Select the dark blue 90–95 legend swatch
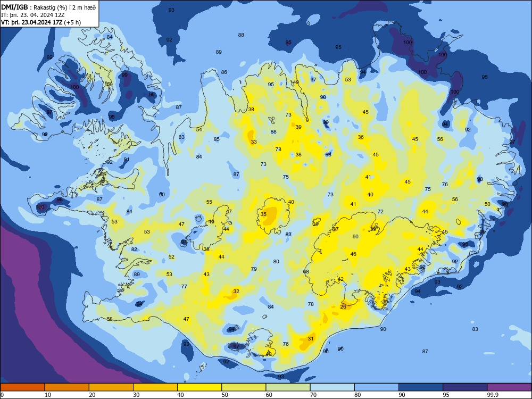Viewport: 532px width, 399px height. [x=421, y=387]
